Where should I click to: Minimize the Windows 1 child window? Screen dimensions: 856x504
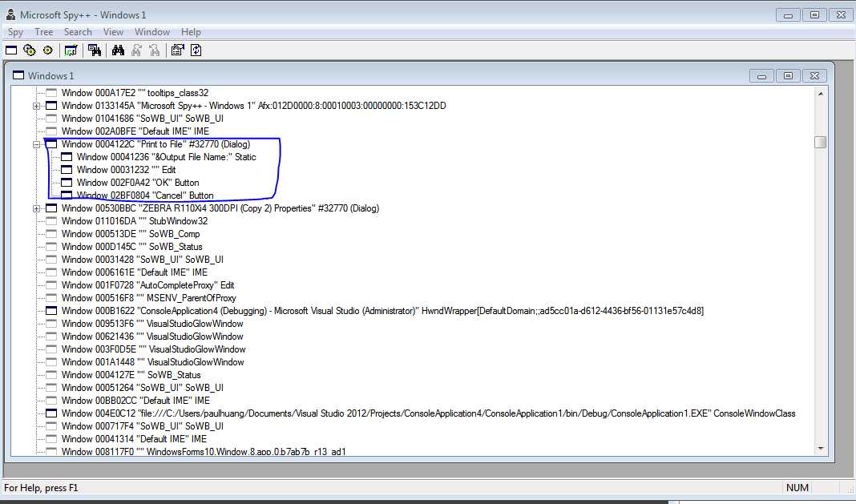coord(761,76)
